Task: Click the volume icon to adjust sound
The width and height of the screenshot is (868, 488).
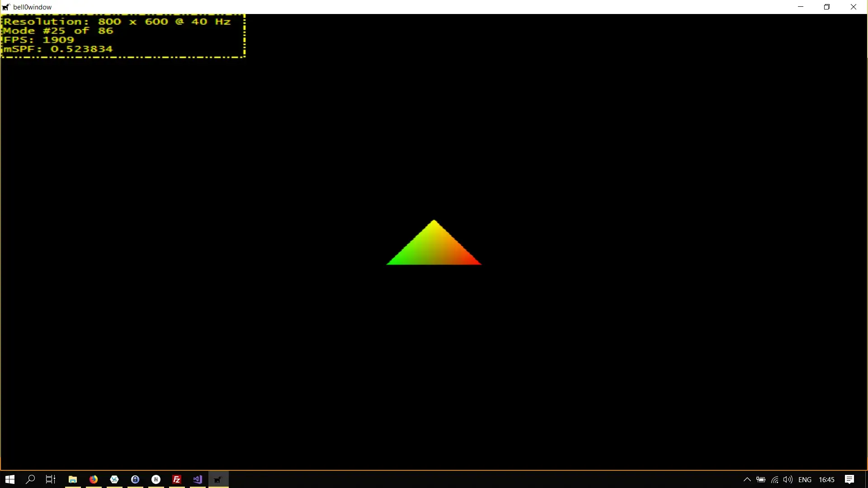Action: coord(788,480)
